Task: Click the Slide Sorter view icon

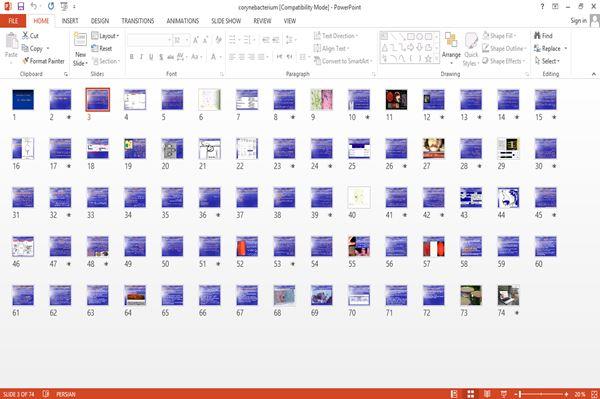Action: click(471, 394)
